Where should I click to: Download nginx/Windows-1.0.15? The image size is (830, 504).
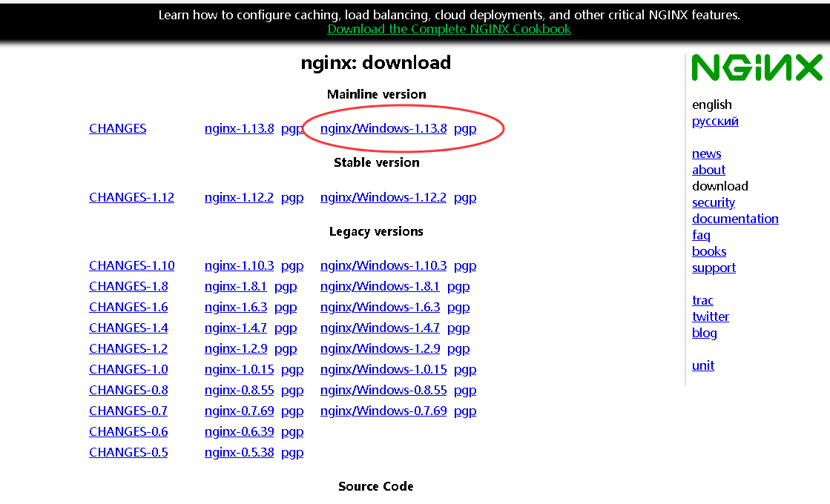tap(383, 369)
